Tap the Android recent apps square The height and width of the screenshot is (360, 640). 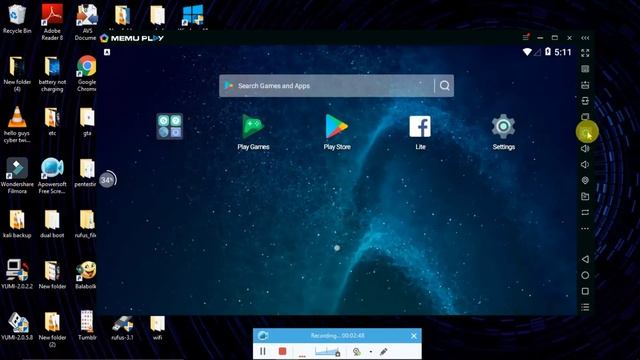click(585, 291)
